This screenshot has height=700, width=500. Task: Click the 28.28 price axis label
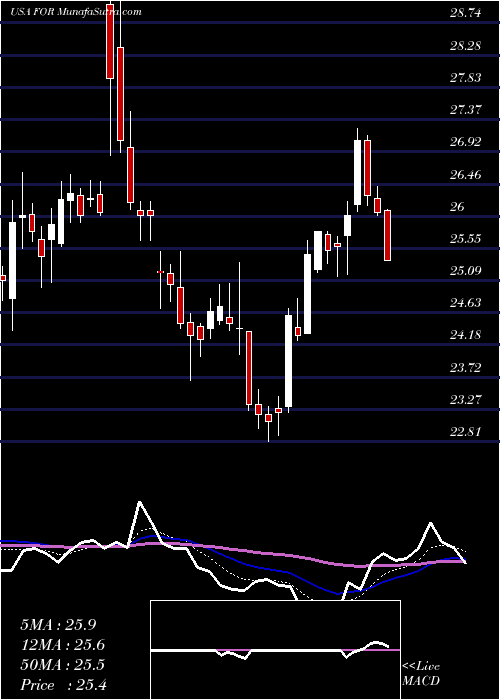click(x=466, y=45)
